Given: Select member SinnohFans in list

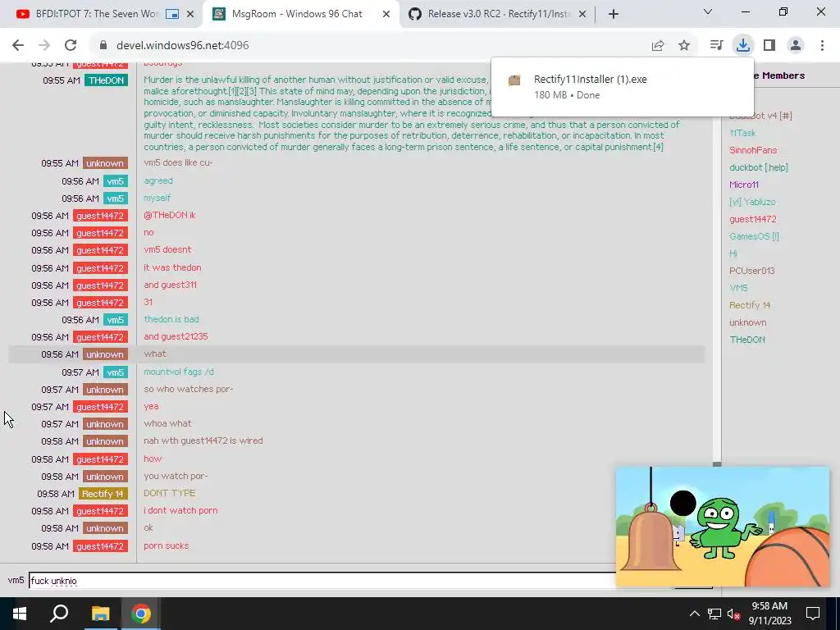Looking at the screenshot, I should 753,151.
